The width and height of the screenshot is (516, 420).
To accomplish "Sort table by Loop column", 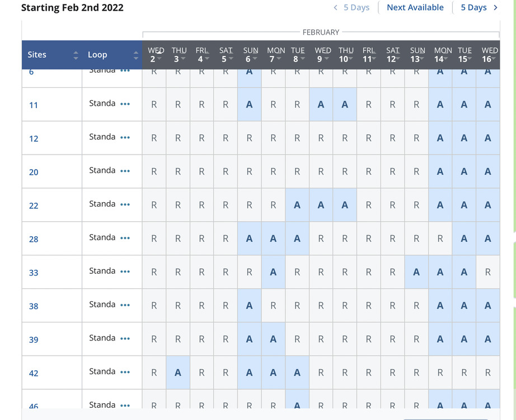I will [x=135, y=55].
